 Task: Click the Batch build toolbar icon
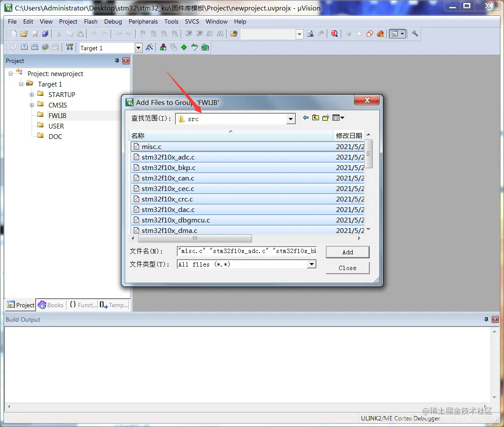pyautogui.click(x=45, y=47)
